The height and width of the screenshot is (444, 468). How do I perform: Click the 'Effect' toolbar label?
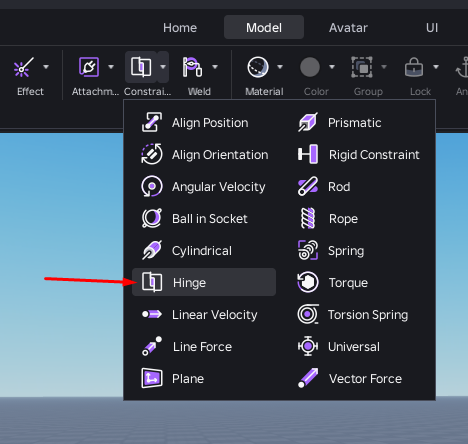(x=30, y=92)
